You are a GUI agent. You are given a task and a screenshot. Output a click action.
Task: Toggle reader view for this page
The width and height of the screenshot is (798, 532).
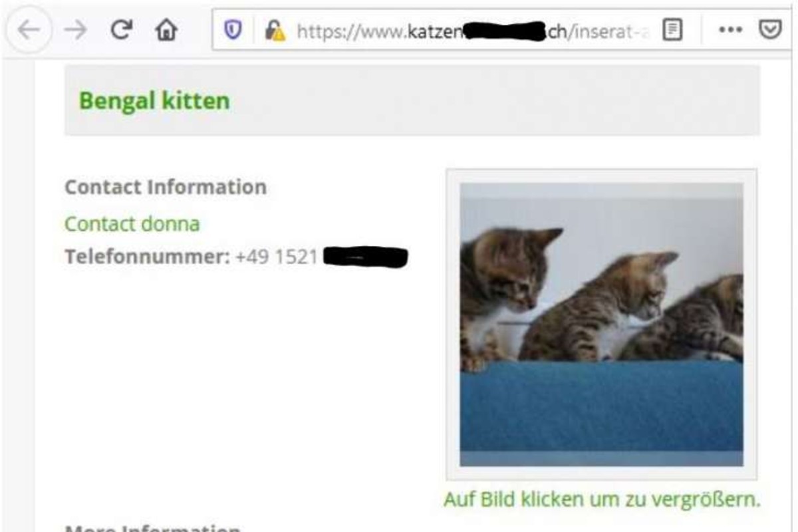click(x=673, y=30)
